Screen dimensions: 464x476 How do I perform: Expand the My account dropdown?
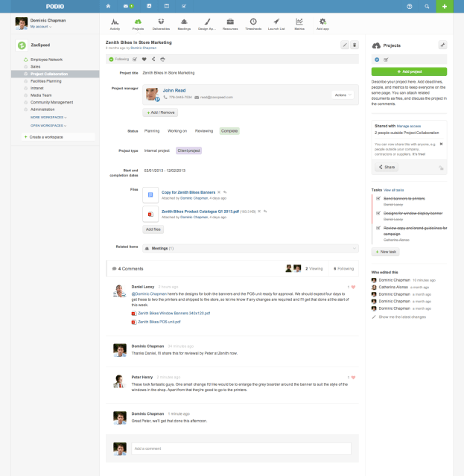click(x=41, y=27)
